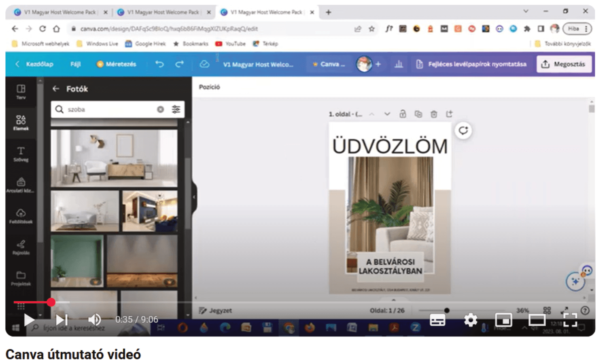Click the Canva redo arrow
The width and height of the screenshot is (607, 364).
point(180,64)
